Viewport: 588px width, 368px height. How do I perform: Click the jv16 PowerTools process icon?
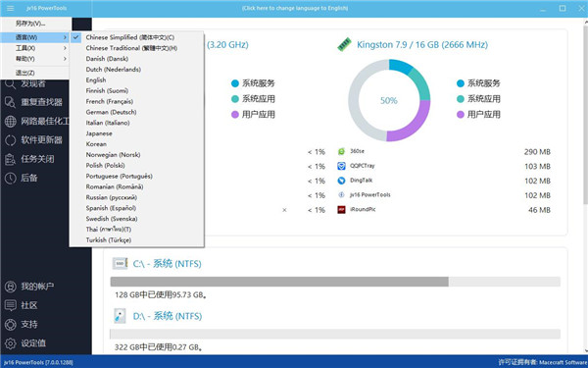pyautogui.click(x=341, y=195)
